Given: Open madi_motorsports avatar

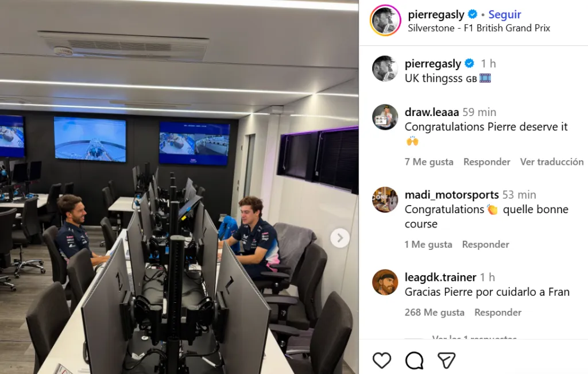Looking at the screenshot, I should (x=385, y=199).
